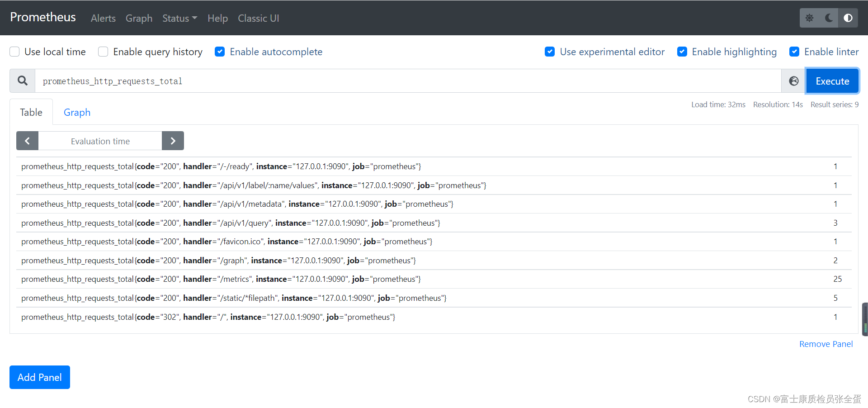Select the /graph handler series row
The image size is (868, 408).
pyautogui.click(x=434, y=261)
